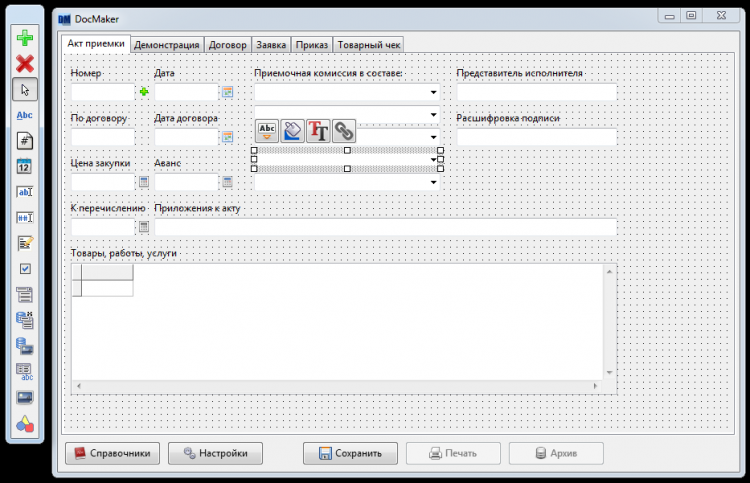Select the shapes tool
This screenshot has width=750, height=483.
[25, 424]
